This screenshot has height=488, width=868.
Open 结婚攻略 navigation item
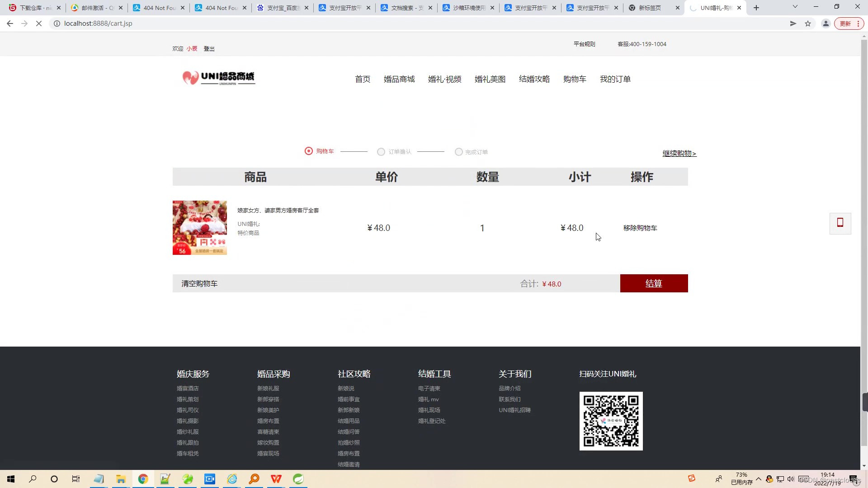pos(534,79)
